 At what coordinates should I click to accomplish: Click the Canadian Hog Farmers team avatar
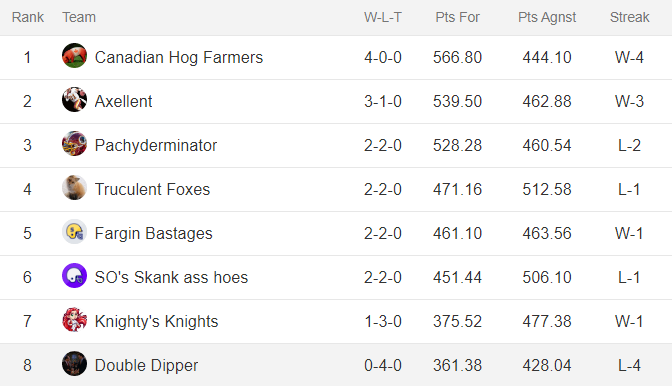point(75,56)
